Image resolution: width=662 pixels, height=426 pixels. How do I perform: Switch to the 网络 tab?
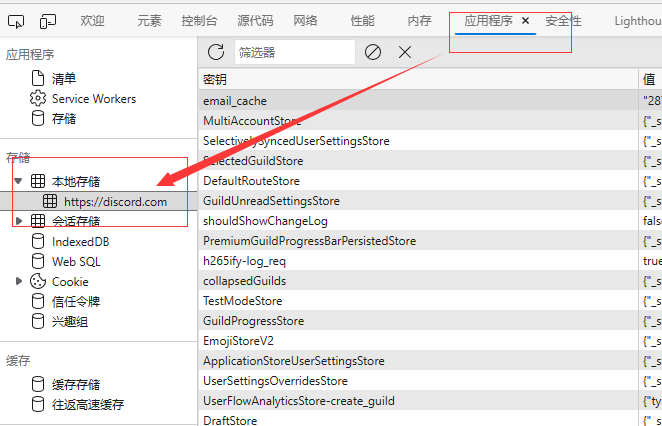[x=306, y=20]
